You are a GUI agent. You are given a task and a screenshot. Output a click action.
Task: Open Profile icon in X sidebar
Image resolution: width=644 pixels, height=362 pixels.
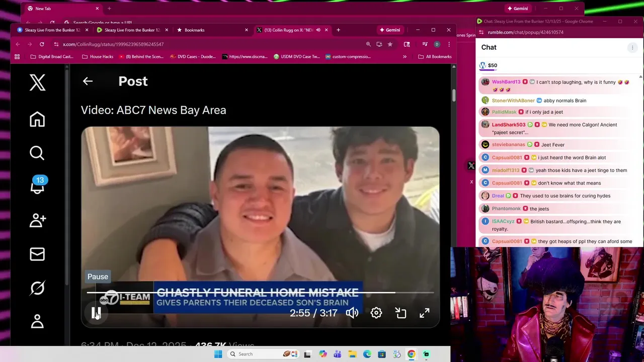[37, 321]
